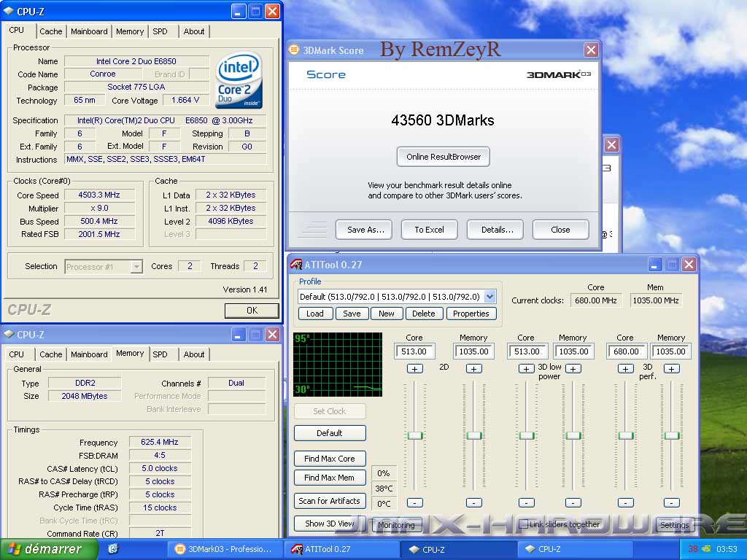Screen dimensions: 747x560
Task: Start Find Max Mem in ATITool
Action: tap(330, 478)
